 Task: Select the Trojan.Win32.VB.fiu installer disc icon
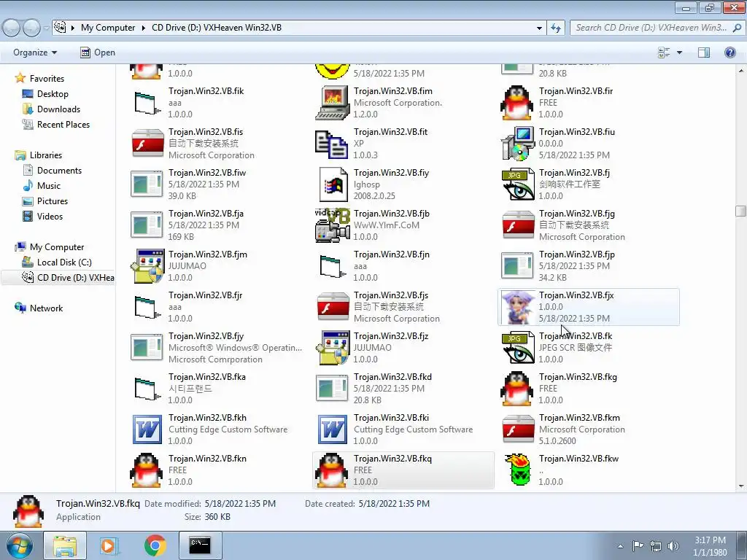(x=517, y=144)
